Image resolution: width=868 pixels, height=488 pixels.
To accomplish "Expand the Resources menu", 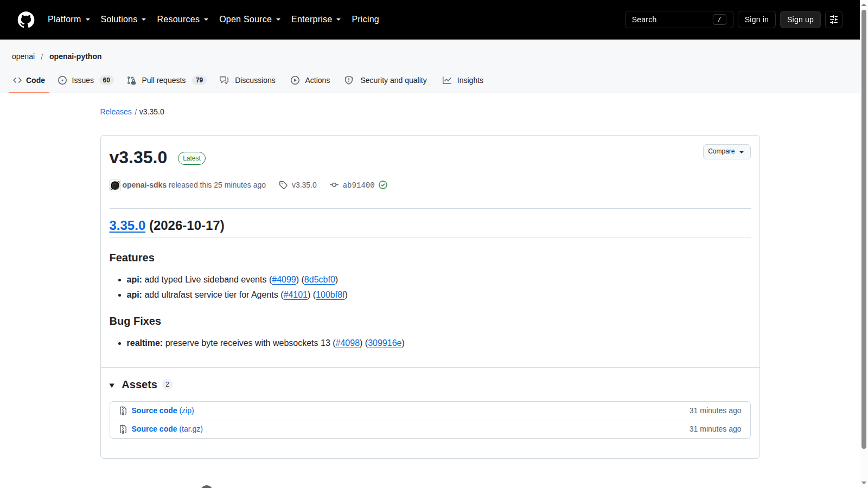I will 183,20.
